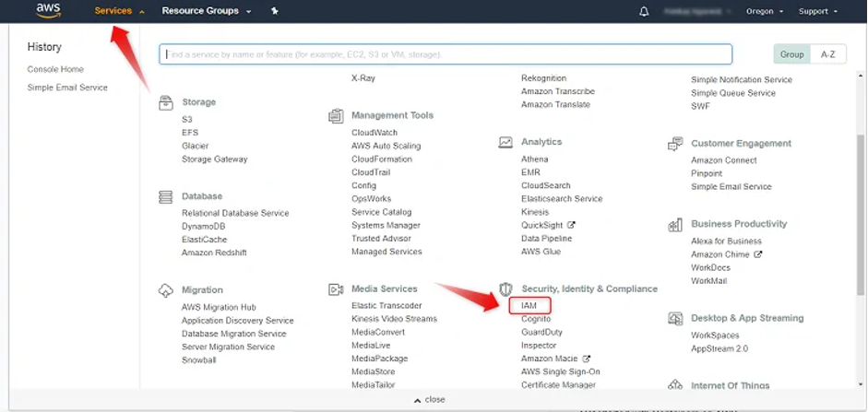
Task: Open the Support dropdown menu
Action: (817, 11)
